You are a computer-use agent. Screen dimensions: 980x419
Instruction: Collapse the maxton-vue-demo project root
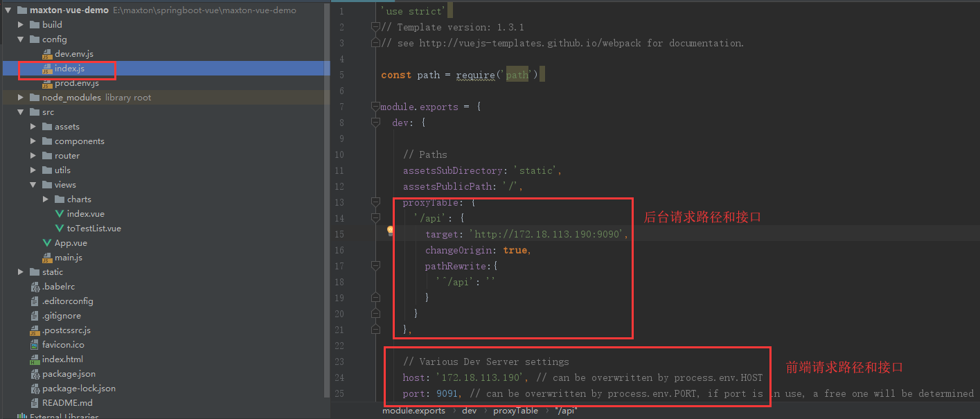(x=8, y=10)
